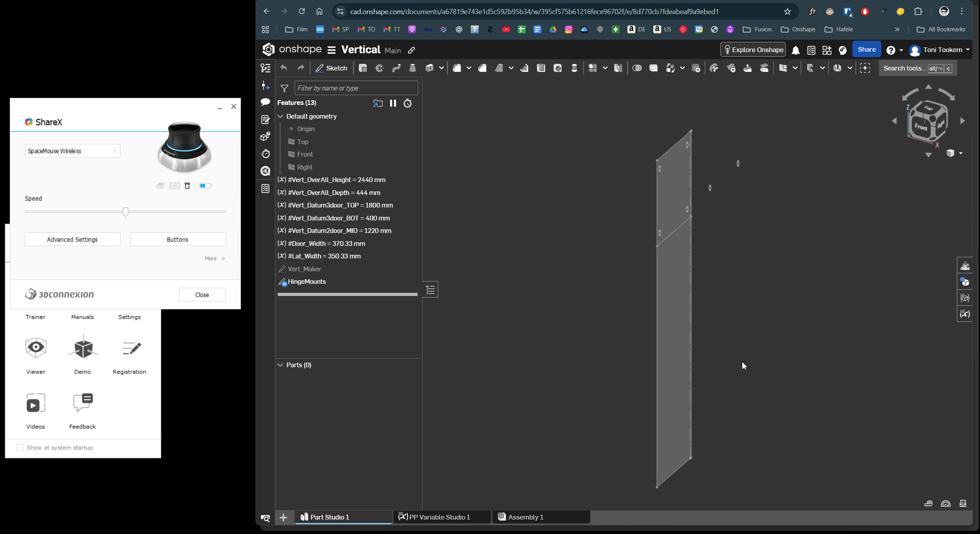Click the blue Share button
Image resolution: width=980 pixels, height=534 pixels.
[866, 49]
